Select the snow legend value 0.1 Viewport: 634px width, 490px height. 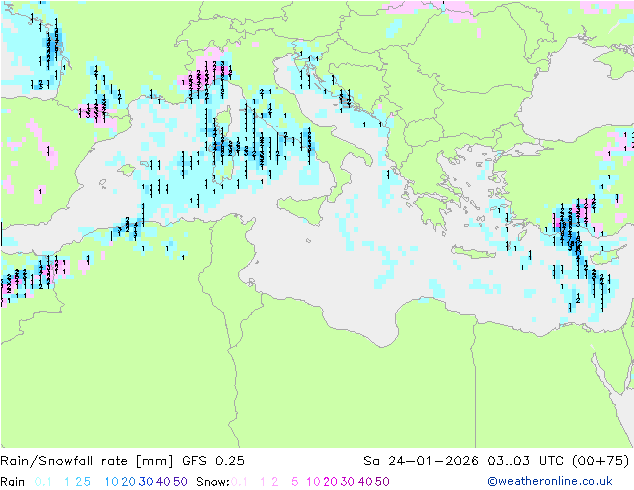[239, 482]
